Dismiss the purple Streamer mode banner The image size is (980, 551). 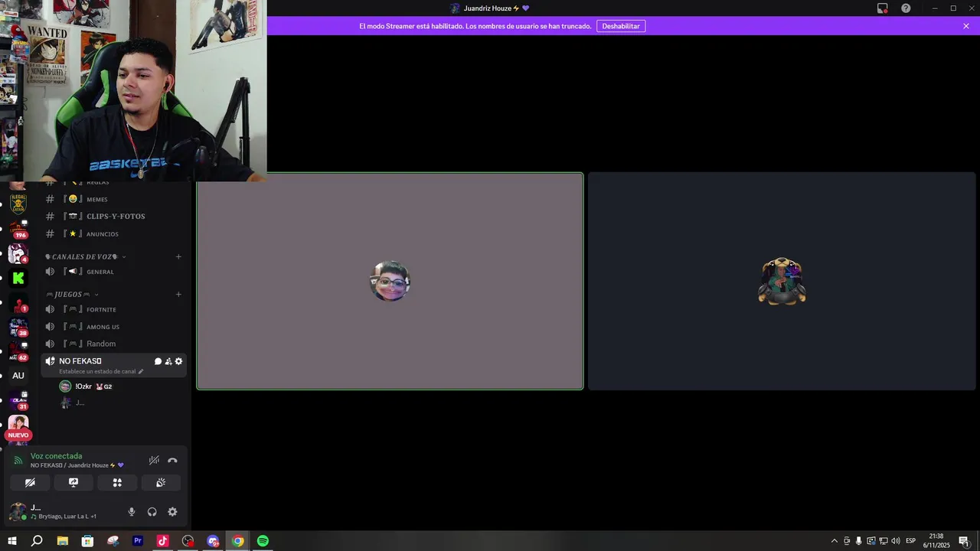point(966,26)
